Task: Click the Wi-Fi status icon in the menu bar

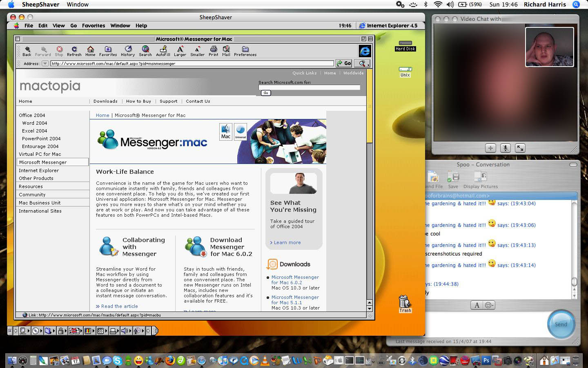Action: 438,4
